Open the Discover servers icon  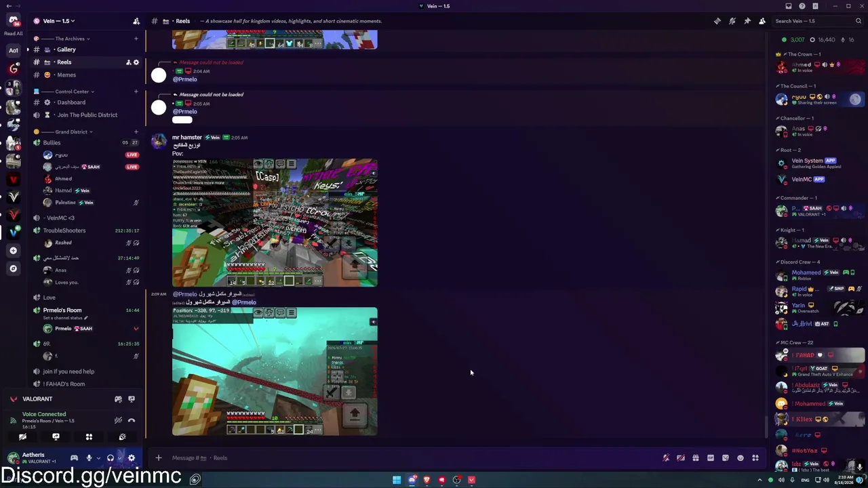13,269
